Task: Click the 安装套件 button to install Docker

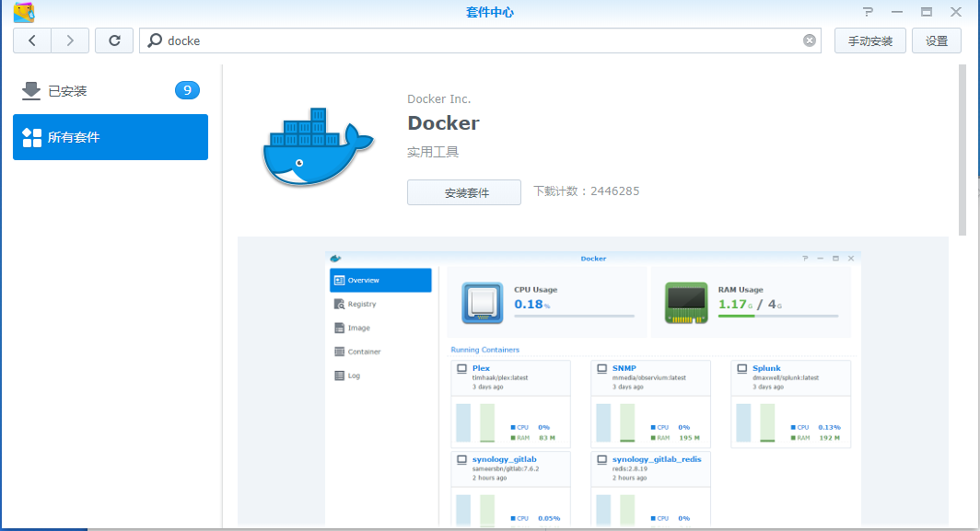Action: pos(464,191)
